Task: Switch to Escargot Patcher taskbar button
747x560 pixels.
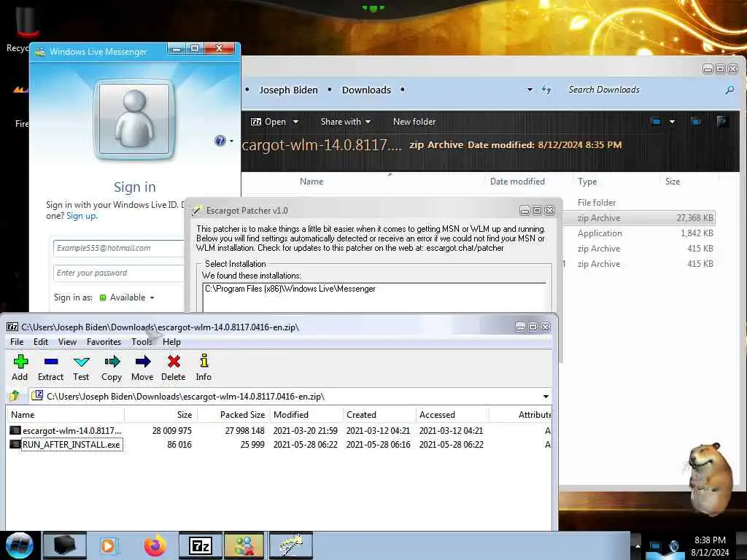Action: (x=290, y=545)
